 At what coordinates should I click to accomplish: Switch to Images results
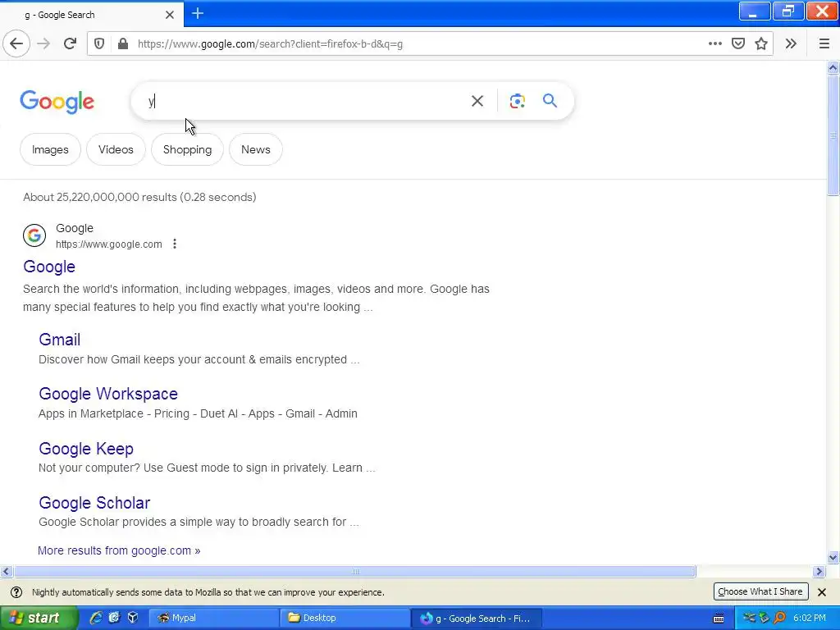coord(50,149)
